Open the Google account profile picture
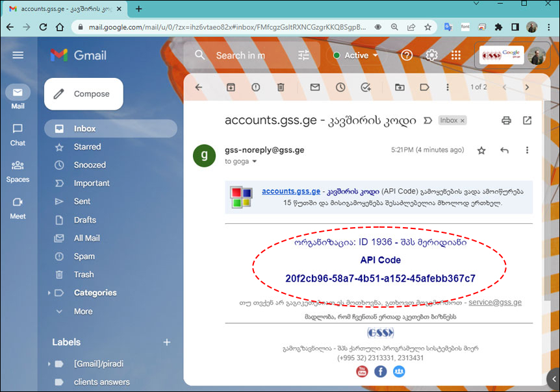Screen dimensions: 560x392 pos(537,55)
